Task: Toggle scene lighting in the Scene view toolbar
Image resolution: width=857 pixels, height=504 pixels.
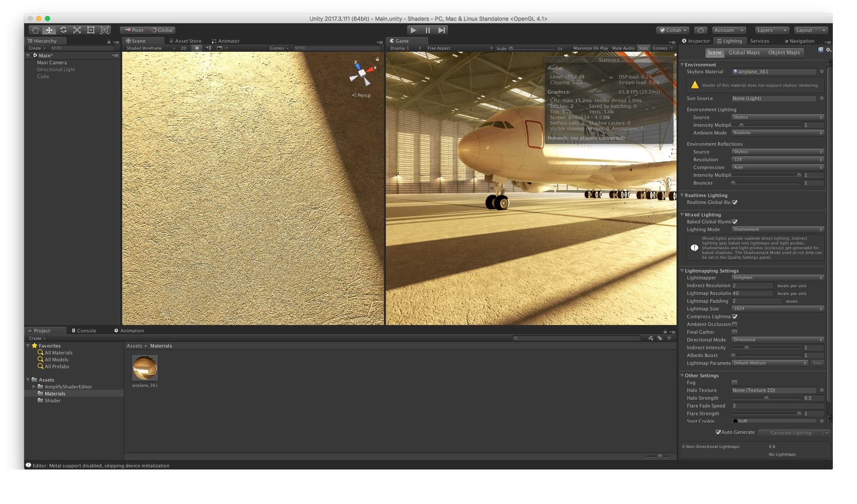Action: 197,48
